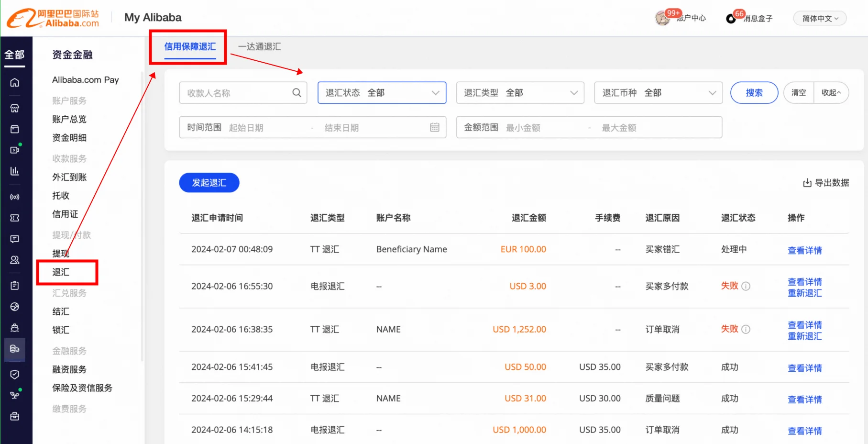
Task: Click the bar chart analytics sidebar icon
Action: [x=15, y=171]
